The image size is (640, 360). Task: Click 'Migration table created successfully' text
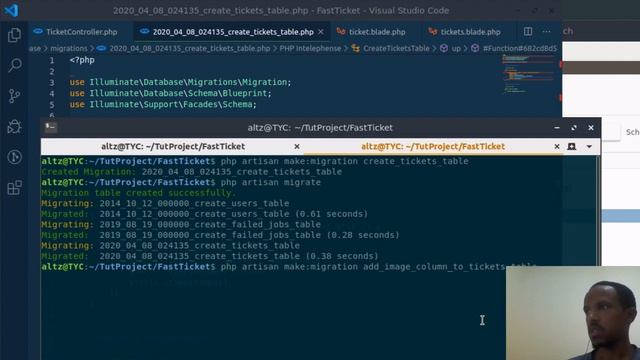coord(138,193)
